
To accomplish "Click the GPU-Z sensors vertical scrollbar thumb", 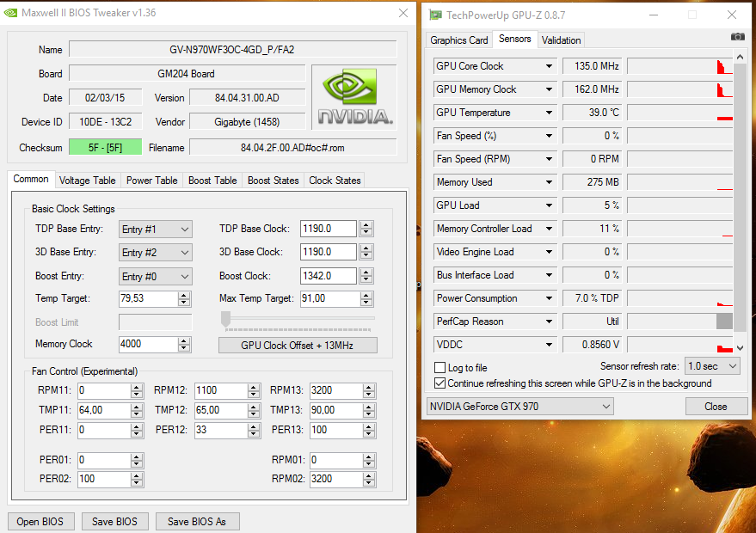I will click(x=740, y=197).
